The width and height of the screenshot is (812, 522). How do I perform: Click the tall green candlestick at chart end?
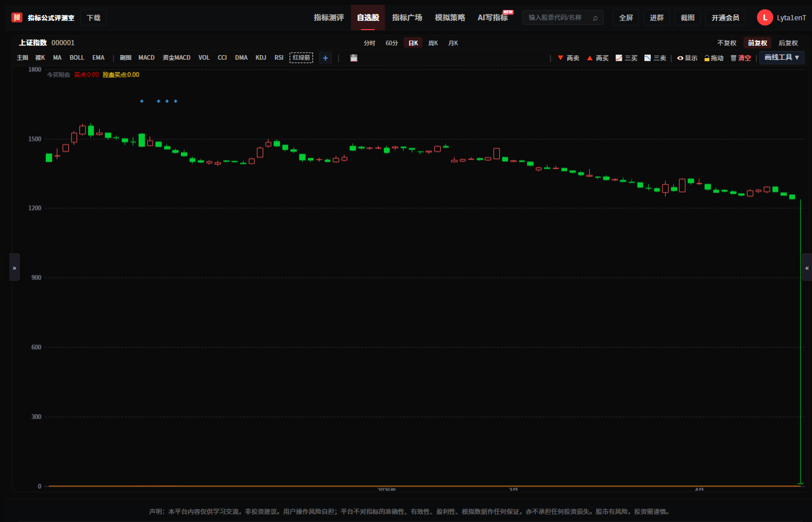tap(800, 342)
